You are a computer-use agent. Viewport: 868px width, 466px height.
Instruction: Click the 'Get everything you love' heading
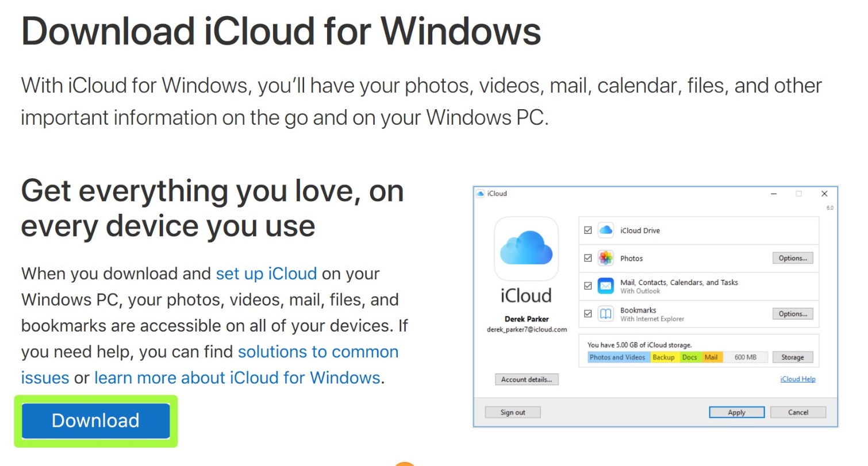(x=213, y=208)
